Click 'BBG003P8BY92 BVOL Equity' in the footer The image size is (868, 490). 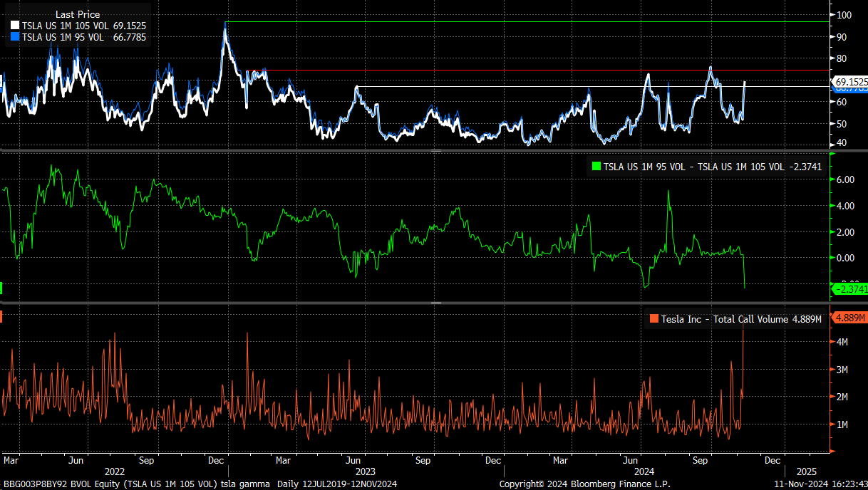(61, 484)
